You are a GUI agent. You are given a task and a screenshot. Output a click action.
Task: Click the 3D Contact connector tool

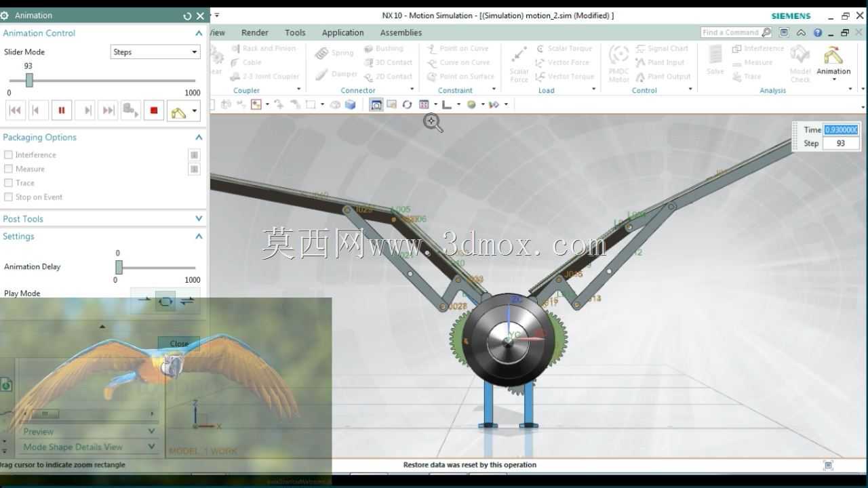click(388, 62)
